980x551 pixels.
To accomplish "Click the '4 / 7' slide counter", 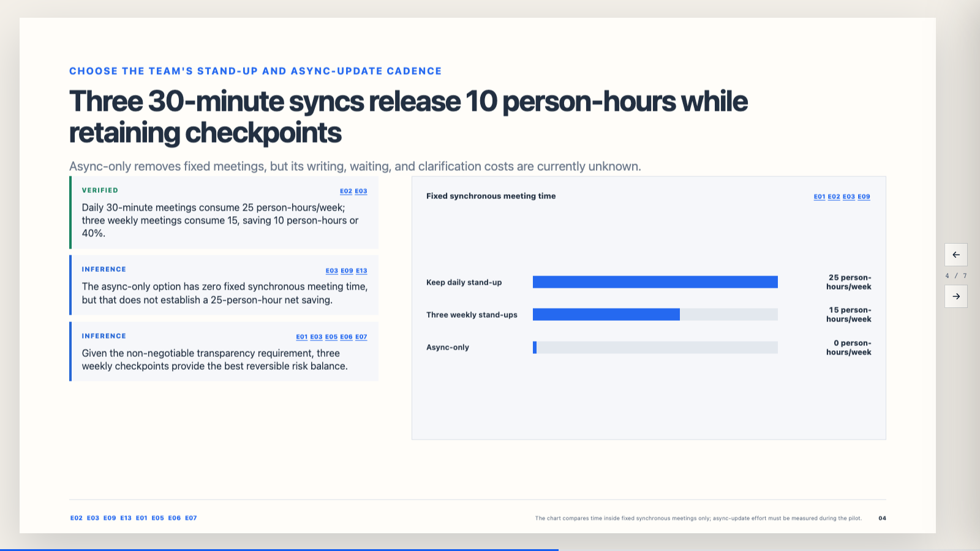I will tap(956, 276).
